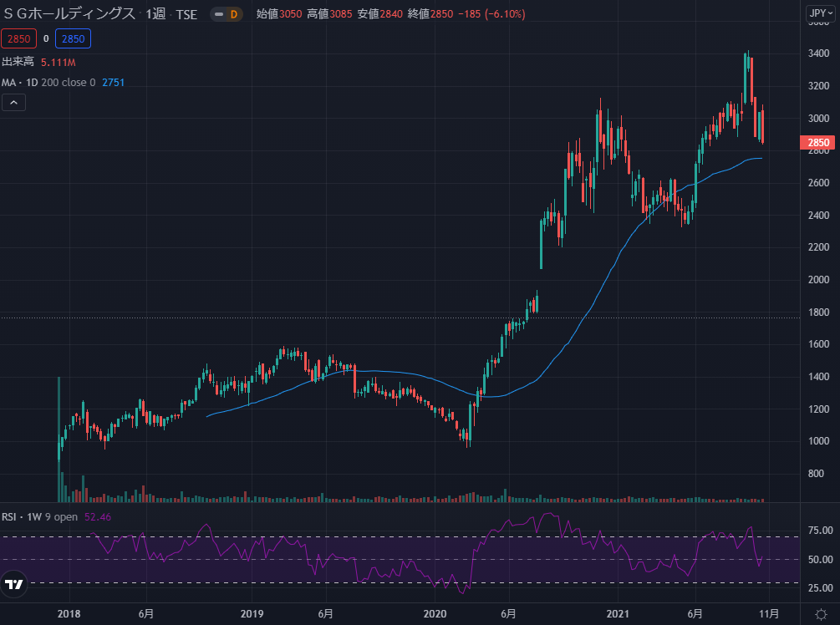This screenshot has width=840, height=625.
Task: Click the 1800 price axis label
Action: click(x=818, y=312)
